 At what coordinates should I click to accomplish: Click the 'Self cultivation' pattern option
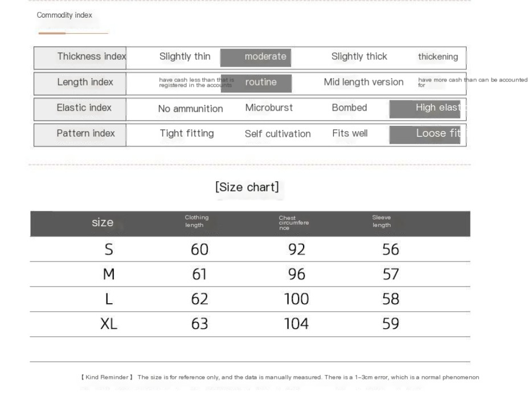[x=277, y=134]
